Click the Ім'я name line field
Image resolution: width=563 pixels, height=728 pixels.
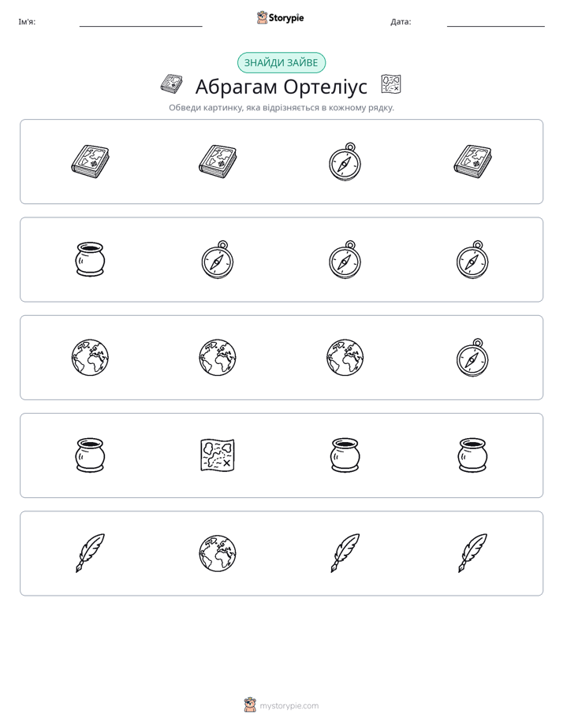point(140,22)
